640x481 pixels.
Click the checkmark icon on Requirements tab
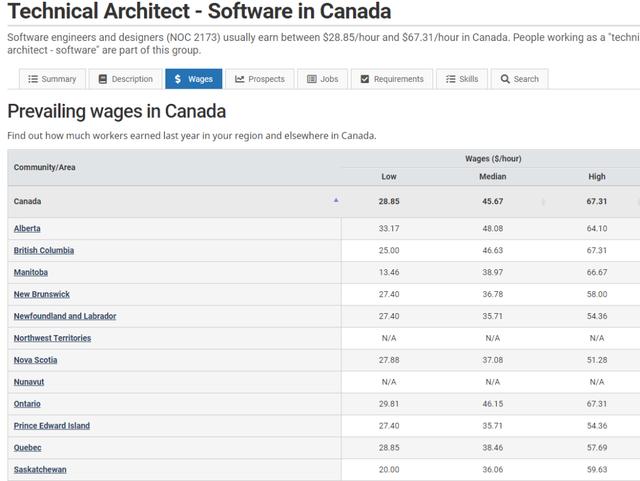point(365,79)
